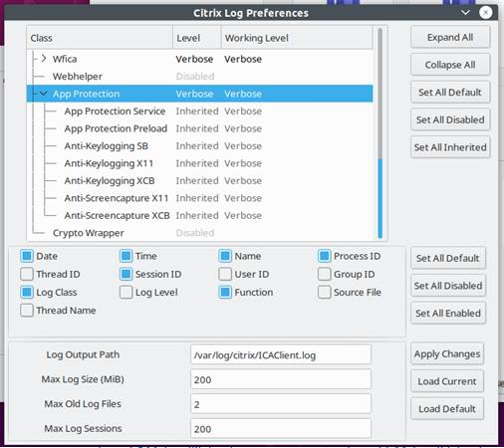Select the Webhelper row
Image resolution: width=504 pixels, height=448 pixels.
pyautogui.click(x=200, y=77)
